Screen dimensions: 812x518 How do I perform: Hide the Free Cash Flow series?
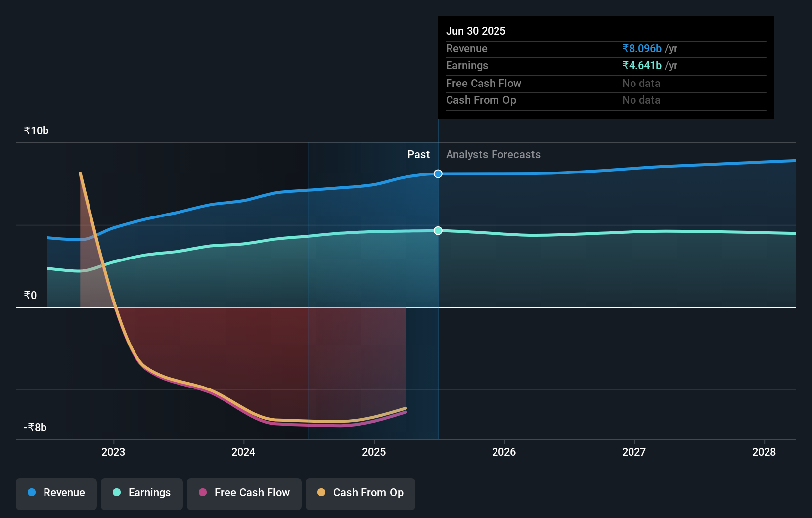coord(244,493)
